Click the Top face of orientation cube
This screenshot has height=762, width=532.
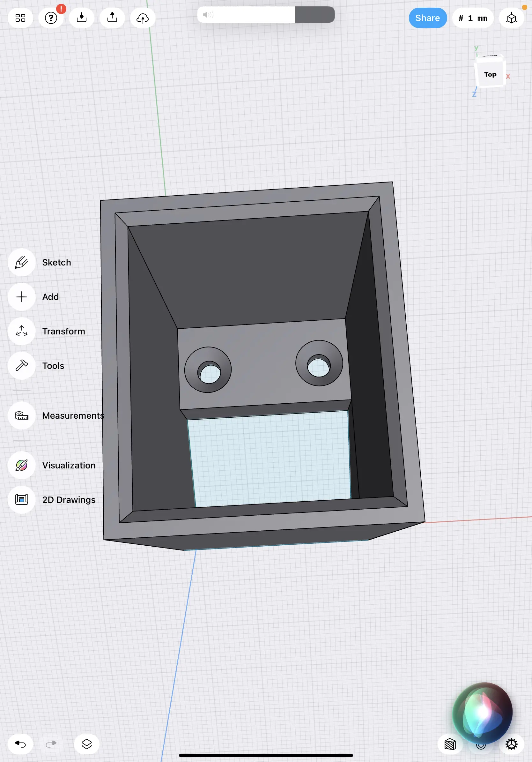(x=490, y=74)
